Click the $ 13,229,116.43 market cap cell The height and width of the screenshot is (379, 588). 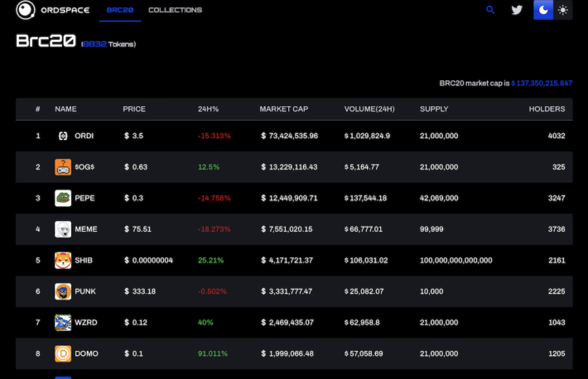point(289,167)
